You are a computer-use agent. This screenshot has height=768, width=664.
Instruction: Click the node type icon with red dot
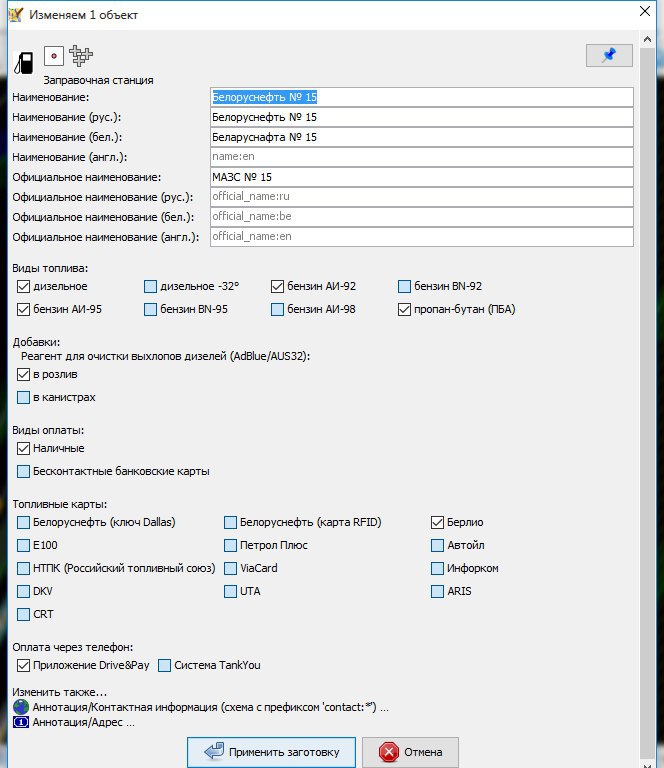click(54, 56)
